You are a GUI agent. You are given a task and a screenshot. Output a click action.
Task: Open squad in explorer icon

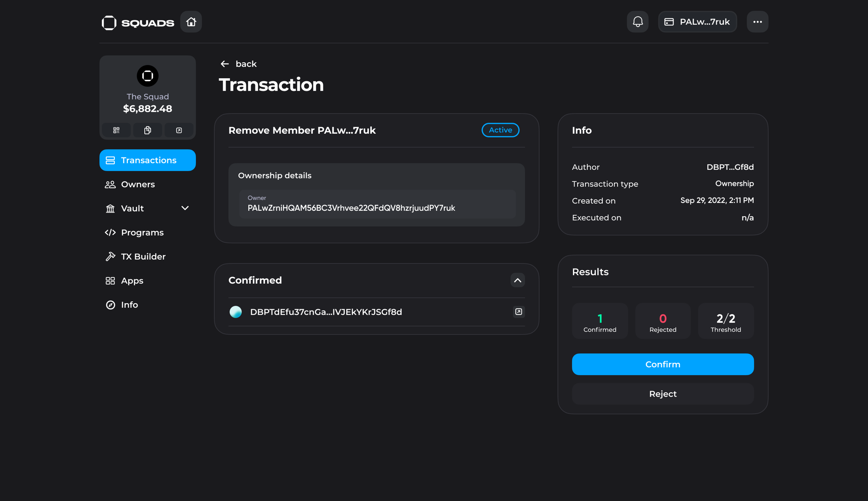[179, 130]
